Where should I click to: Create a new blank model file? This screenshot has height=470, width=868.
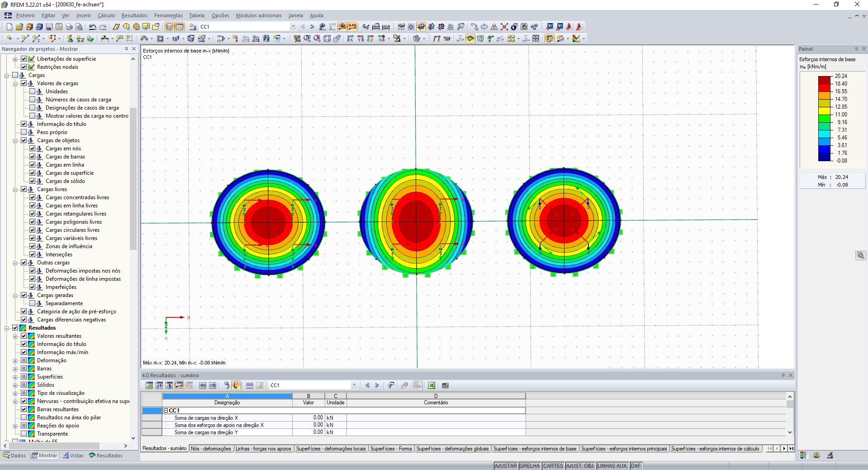pos(9,27)
